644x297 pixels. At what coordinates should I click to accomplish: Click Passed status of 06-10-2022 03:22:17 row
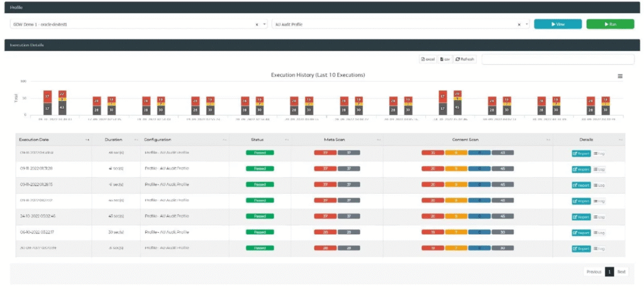pyautogui.click(x=260, y=232)
